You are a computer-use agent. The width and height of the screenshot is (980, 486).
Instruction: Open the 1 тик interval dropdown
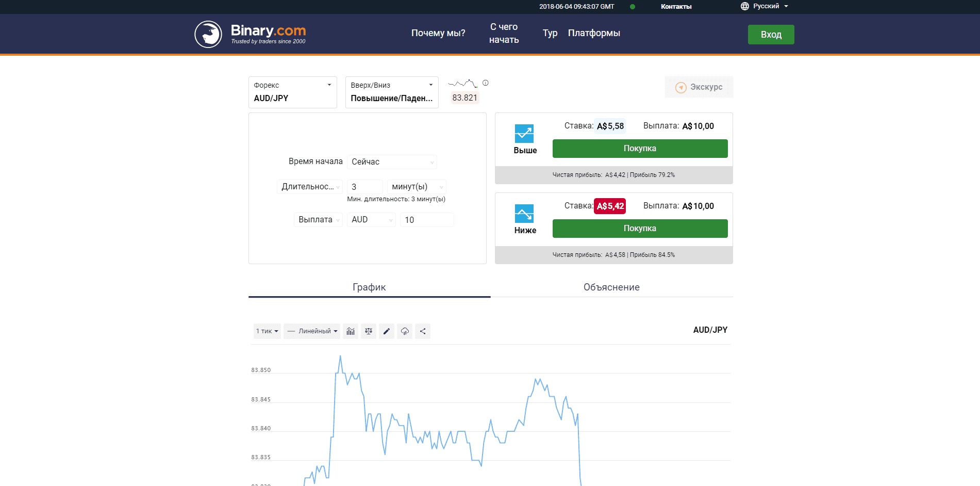[267, 331]
